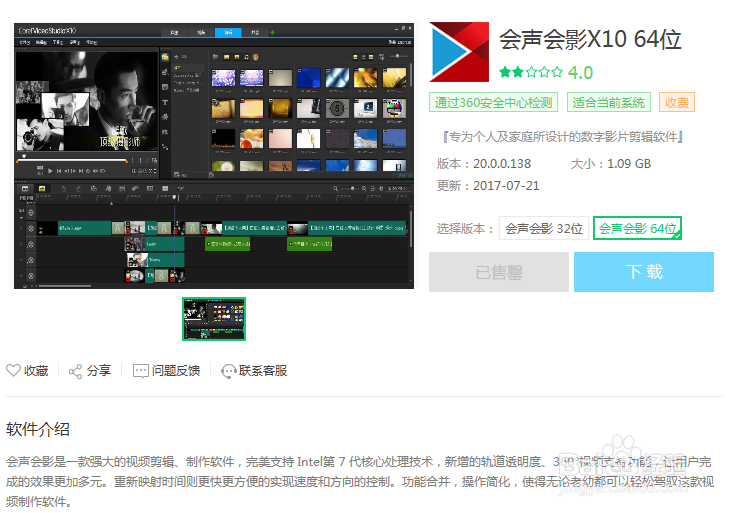Select the 会声会影 32位 version option
729x513 pixels.
[543, 228]
